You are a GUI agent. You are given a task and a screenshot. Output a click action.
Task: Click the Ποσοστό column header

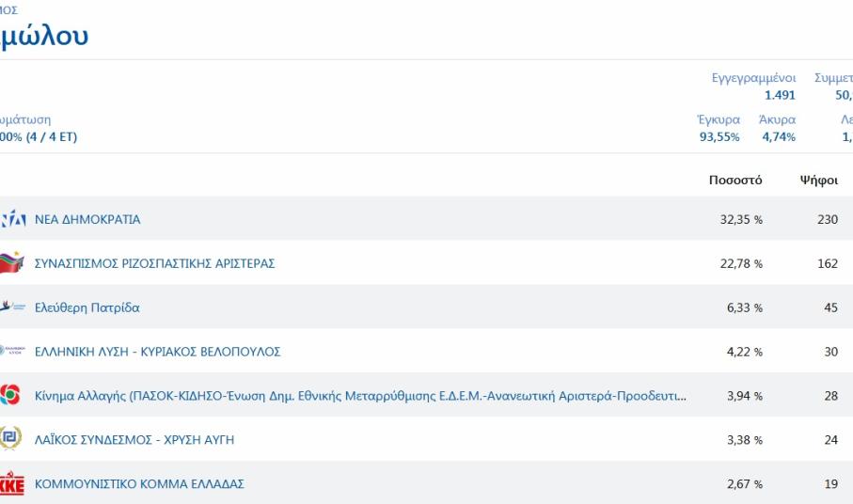[735, 181]
